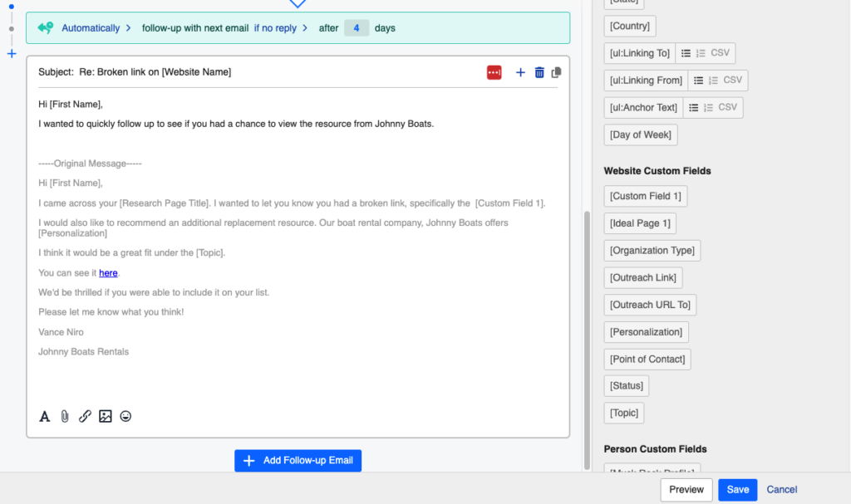Insert the [Outreach Link] merge field
This screenshot has height=504, width=851.
[643, 277]
